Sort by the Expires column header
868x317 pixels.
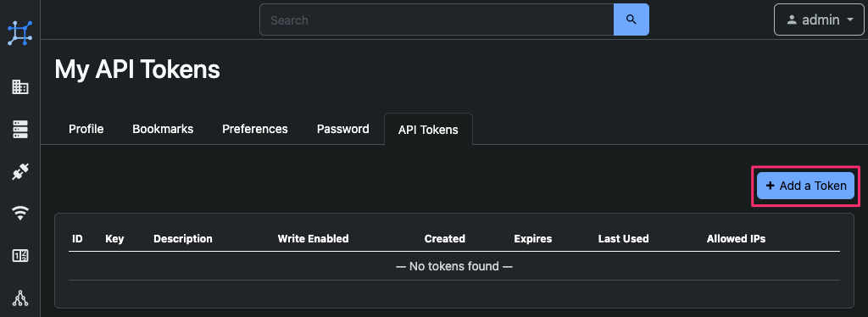point(532,239)
